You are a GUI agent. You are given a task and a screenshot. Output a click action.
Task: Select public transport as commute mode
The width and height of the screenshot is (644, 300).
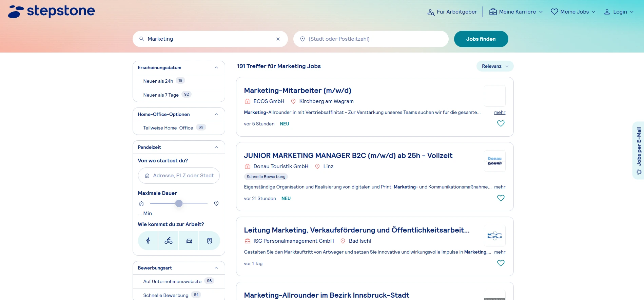pyautogui.click(x=210, y=241)
